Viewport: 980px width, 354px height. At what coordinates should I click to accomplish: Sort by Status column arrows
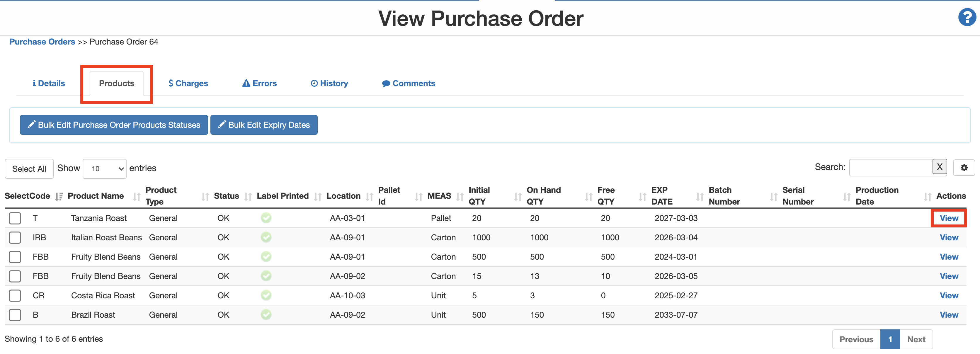click(248, 196)
